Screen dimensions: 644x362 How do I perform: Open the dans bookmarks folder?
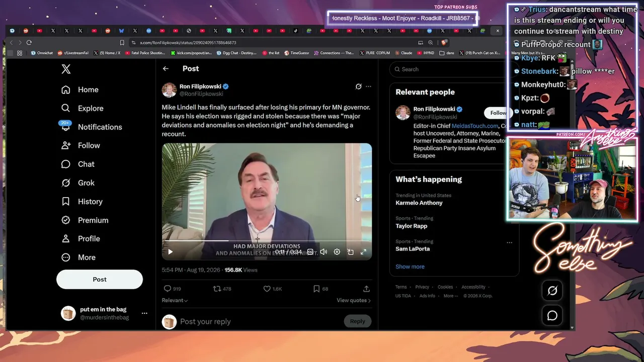(447, 53)
